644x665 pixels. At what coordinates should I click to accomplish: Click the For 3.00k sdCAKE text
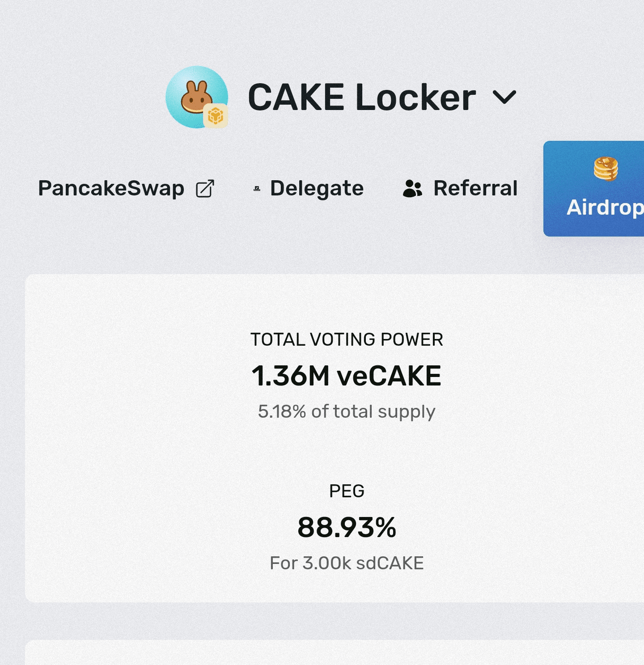coord(347,563)
